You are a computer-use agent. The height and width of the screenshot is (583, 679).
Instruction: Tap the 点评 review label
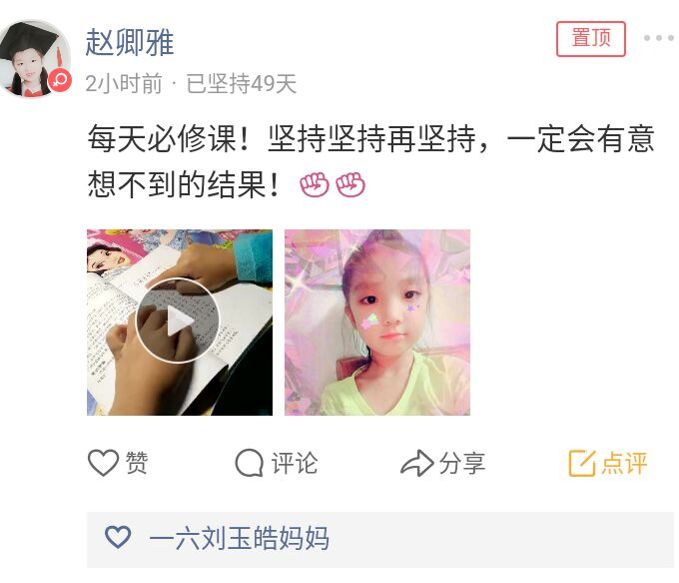pos(624,463)
